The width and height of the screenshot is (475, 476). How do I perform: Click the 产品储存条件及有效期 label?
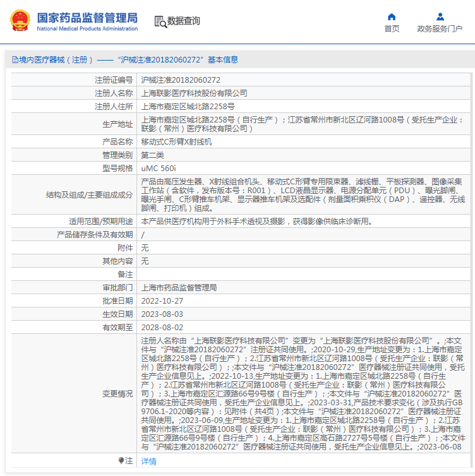click(95, 235)
